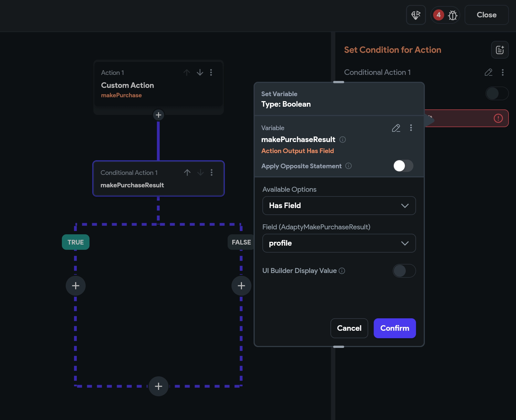Open the Variable section three-dot menu
This screenshot has height=420, width=516.
tap(411, 128)
